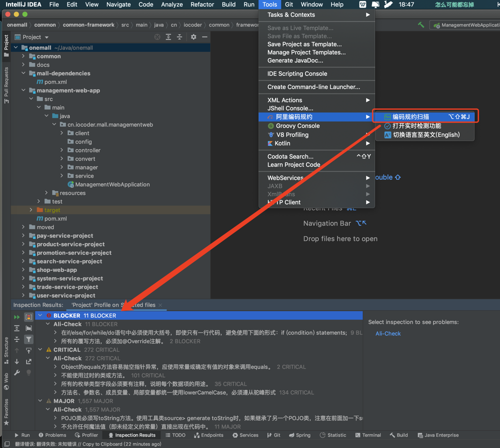Open the Git tool window in the bottom bar
The height and width of the screenshot is (448, 500).
click(273, 435)
